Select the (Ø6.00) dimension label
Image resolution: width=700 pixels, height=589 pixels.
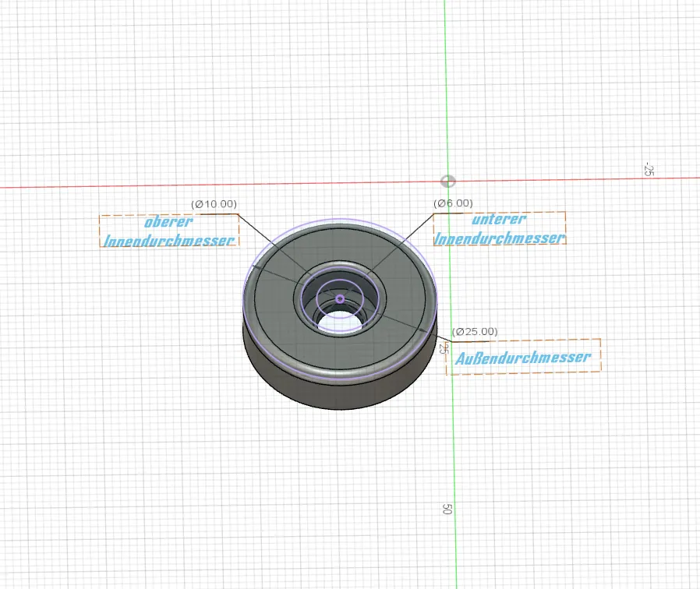click(x=453, y=203)
